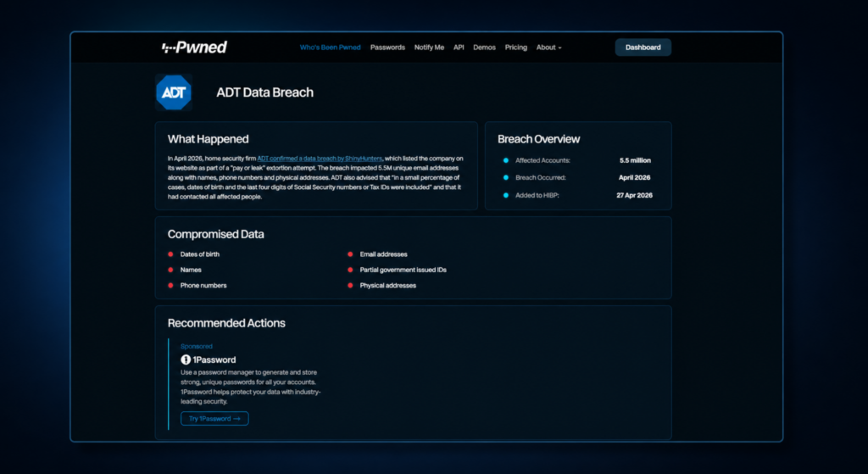Image resolution: width=868 pixels, height=474 pixels.
Task: Click the Pwned logo in the header
Action: pyautogui.click(x=194, y=47)
